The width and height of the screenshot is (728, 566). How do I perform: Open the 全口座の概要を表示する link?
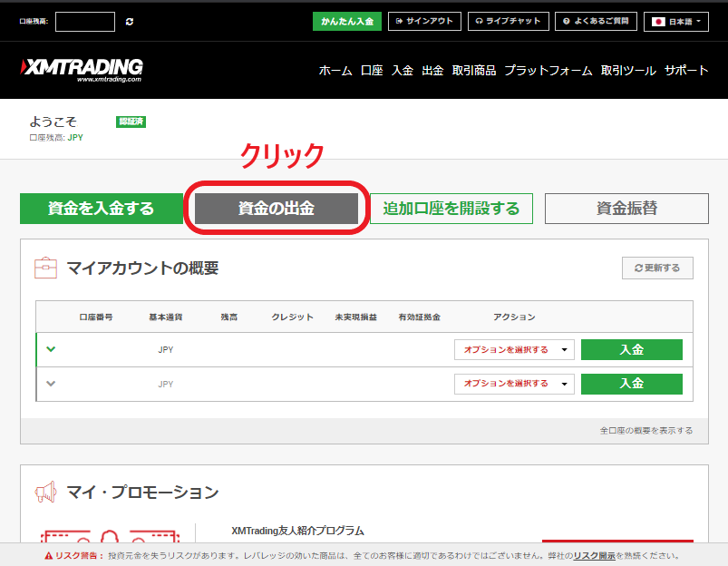click(645, 430)
